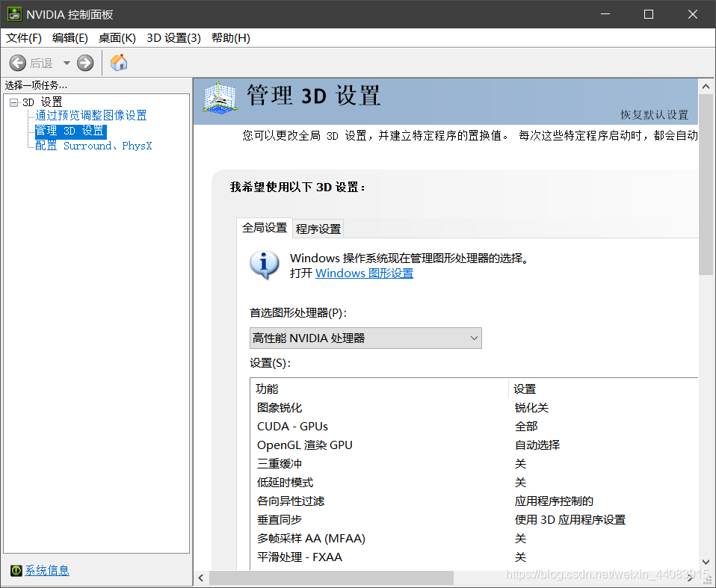This screenshot has height=588, width=716.
Task: Click the 功能 column header
Action: pos(380,389)
